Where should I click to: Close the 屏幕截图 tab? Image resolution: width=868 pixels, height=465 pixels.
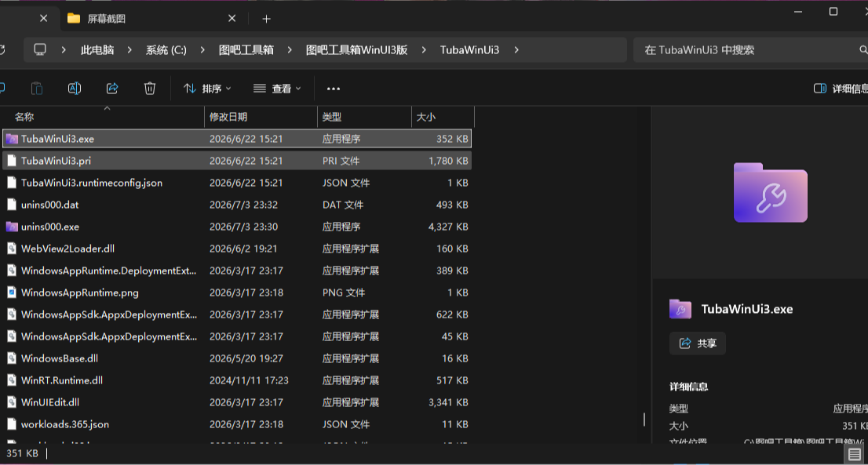(x=232, y=19)
